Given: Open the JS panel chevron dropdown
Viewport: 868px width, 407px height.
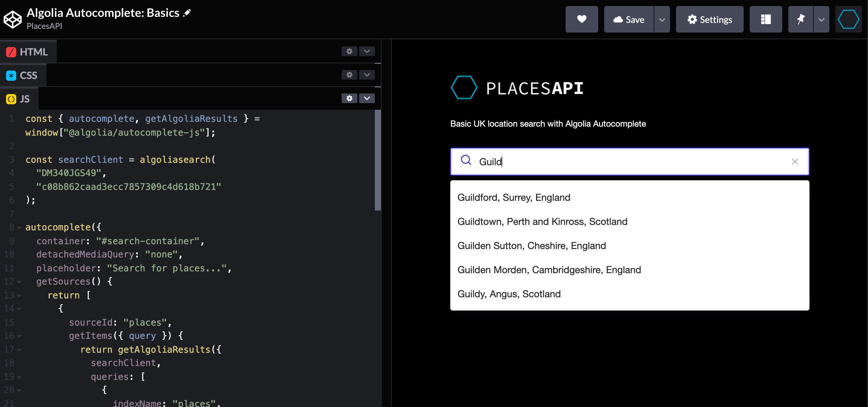Looking at the screenshot, I should (367, 98).
